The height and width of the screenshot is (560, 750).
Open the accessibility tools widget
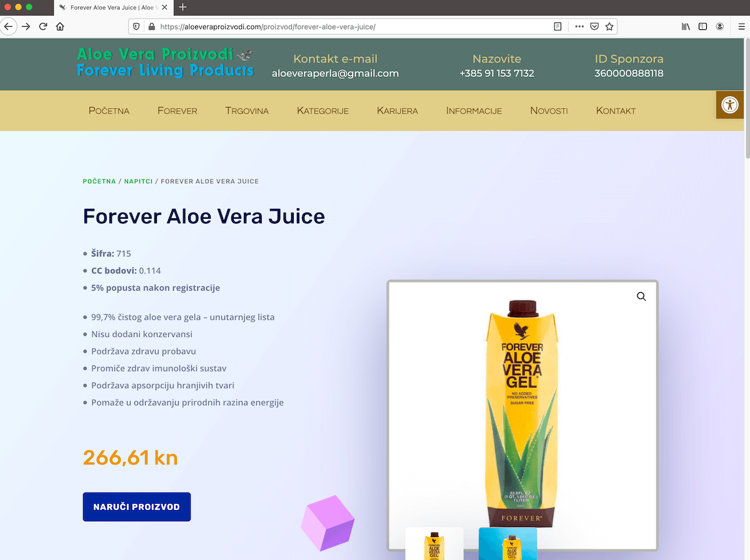click(x=729, y=104)
